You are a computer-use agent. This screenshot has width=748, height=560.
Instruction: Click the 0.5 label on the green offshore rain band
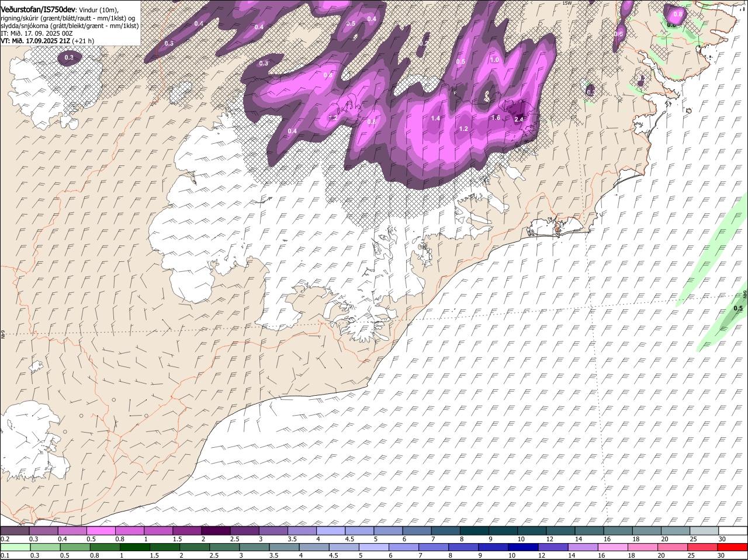coord(738,308)
